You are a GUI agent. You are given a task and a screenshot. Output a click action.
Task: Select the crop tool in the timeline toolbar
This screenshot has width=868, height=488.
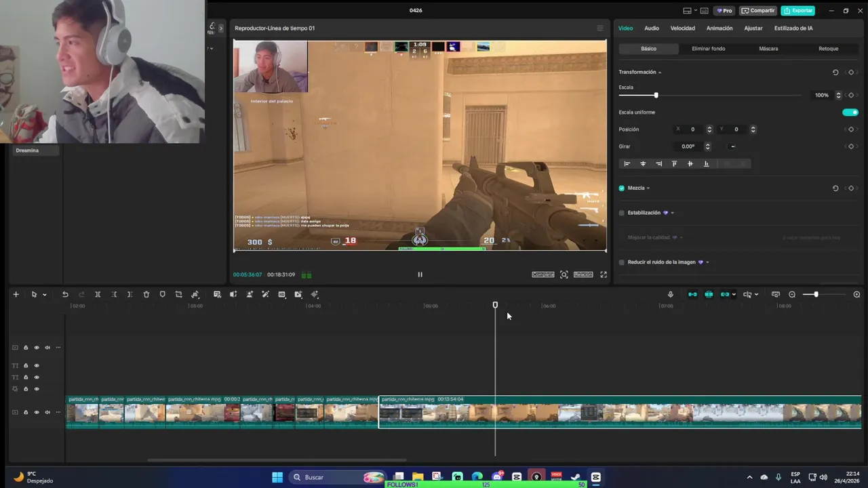(178, 294)
